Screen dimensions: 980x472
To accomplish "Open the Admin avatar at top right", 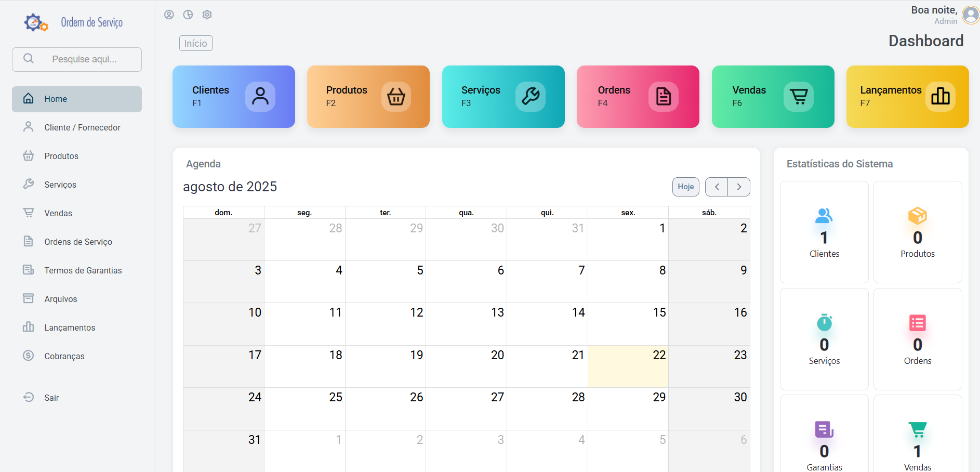I will click(970, 15).
